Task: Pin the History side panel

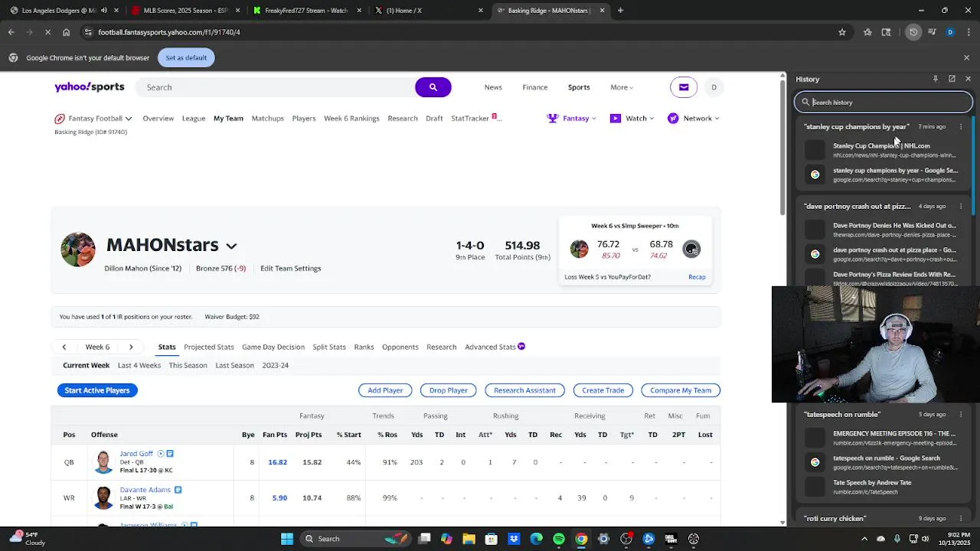Action: coord(935,79)
